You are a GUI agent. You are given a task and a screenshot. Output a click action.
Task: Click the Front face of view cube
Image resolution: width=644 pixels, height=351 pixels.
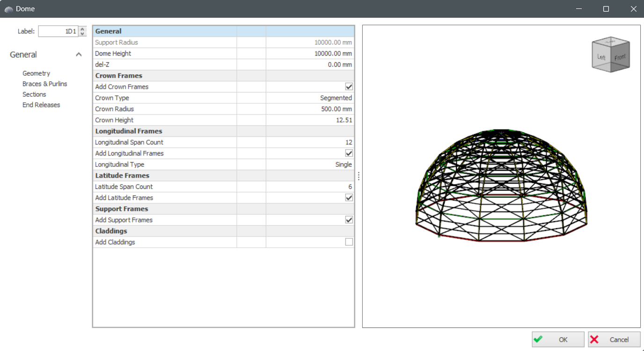coord(620,57)
